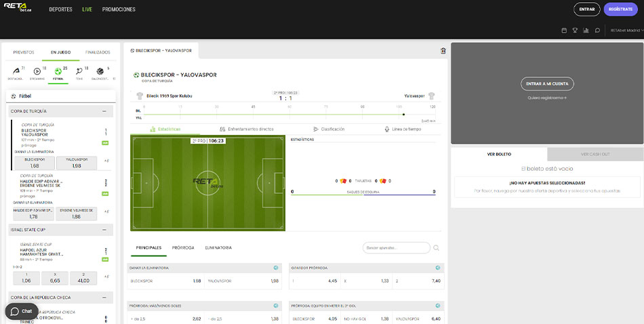Click the live pitch match tracker

point(208,183)
